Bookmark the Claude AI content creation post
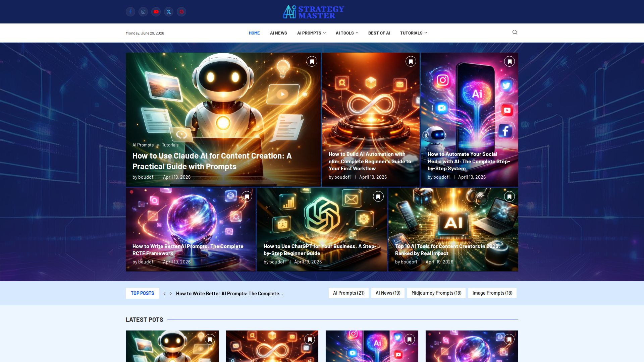Viewport: 644px width, 362px height. coord(312,61)
